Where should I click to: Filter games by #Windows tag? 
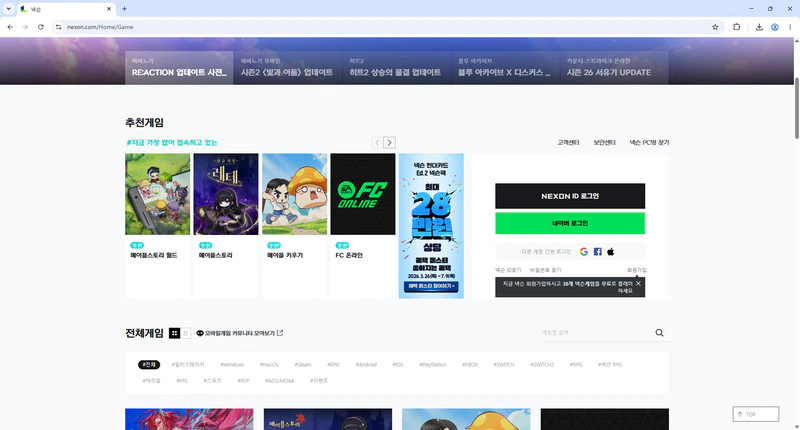coord(232,365)
